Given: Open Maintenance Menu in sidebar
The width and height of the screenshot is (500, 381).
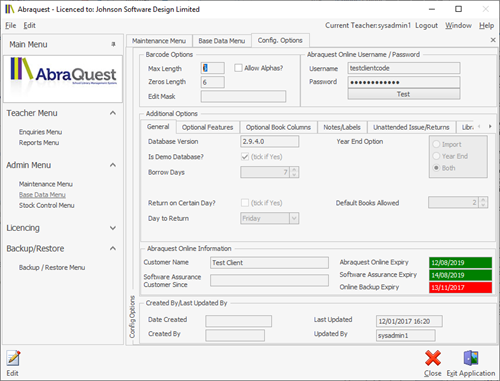Looking at the screenshot, I should tap(46, 184).
